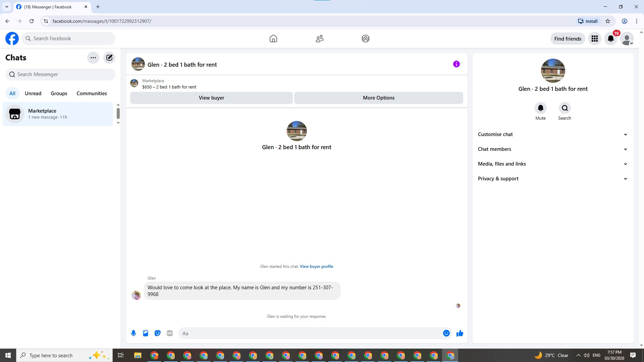
Task: Open the GIF picker icon
Action: coord(170,333)
